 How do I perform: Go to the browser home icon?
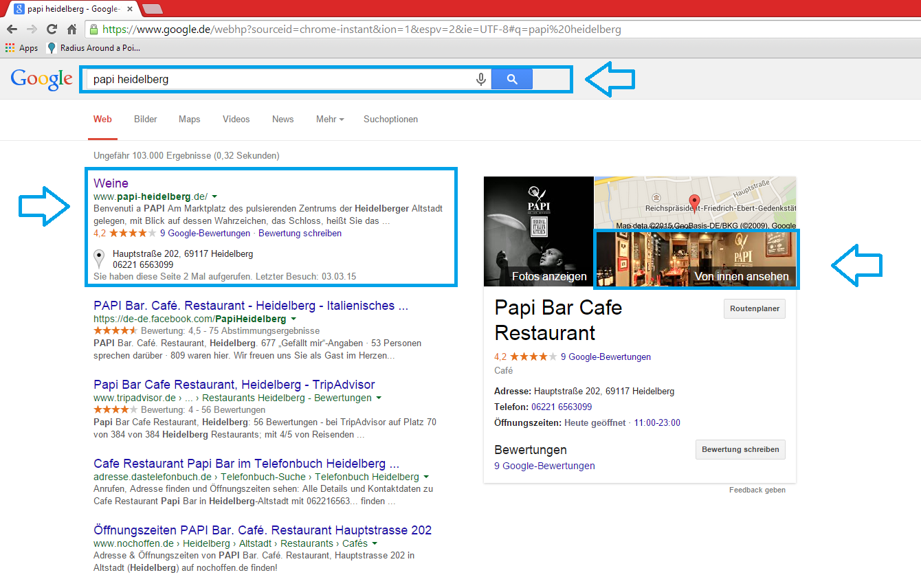click(x=71, y=30)
